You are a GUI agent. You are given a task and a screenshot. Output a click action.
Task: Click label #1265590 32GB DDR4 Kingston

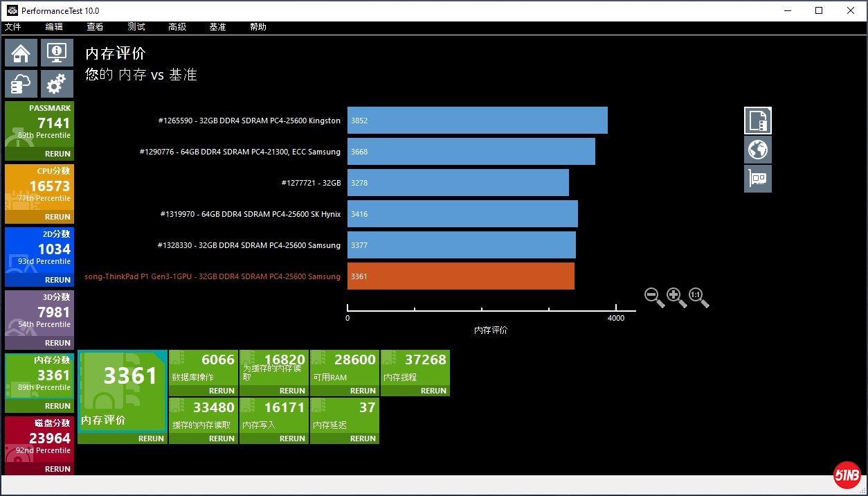click(x=249, y=121)
